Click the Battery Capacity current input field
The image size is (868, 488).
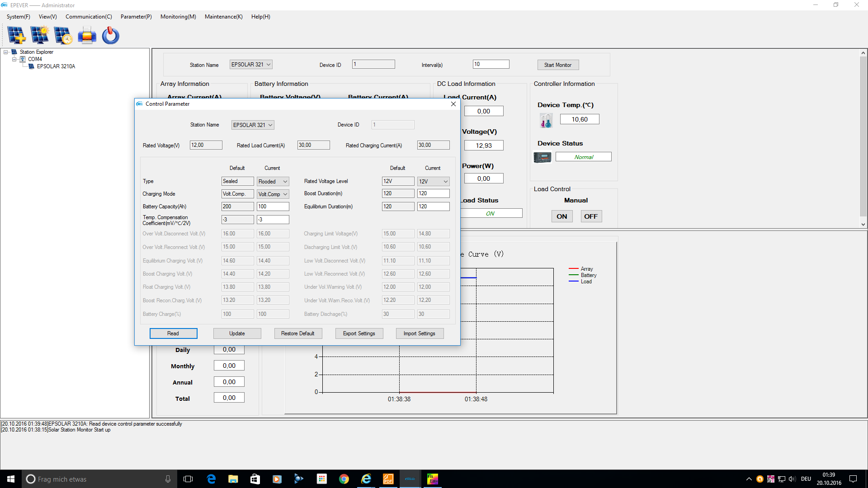coord(273,206)
